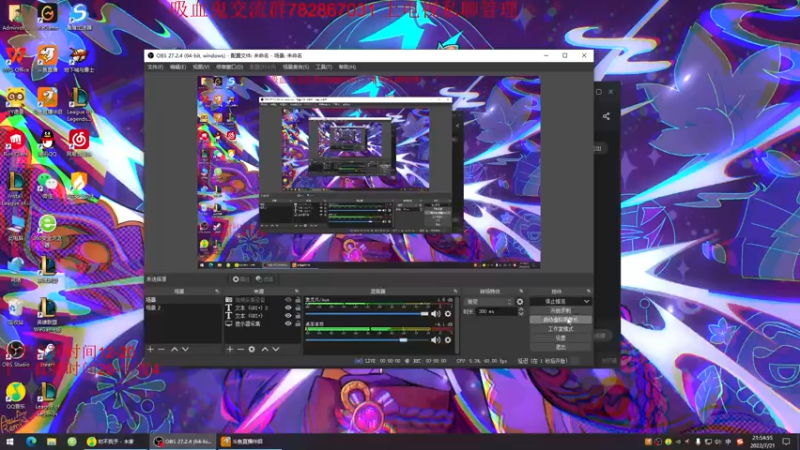Open the QQ penguin desktop icon
Image resolution: width=800 pixels, height=450 pixels.
[x=47, y=142]
